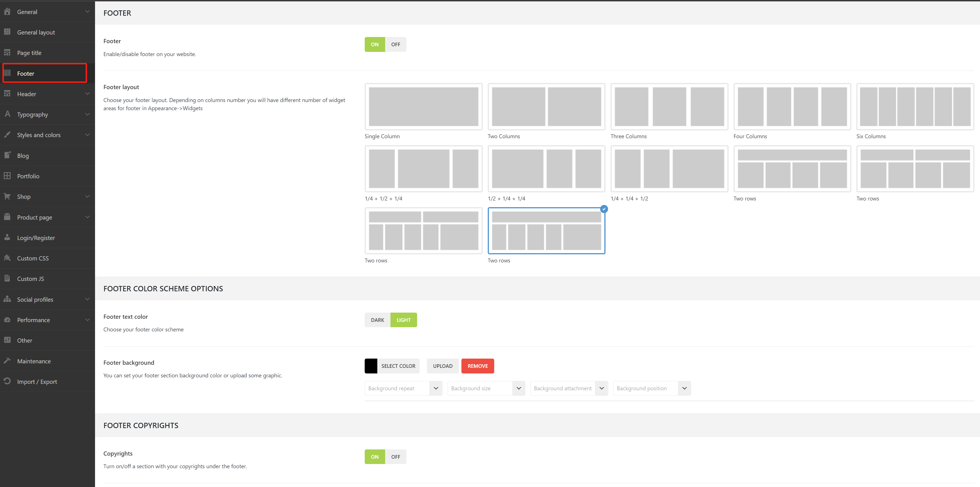Click the Typography letter A icon
The width and height of the screenshot is (980, 487).
pos(7,114)
